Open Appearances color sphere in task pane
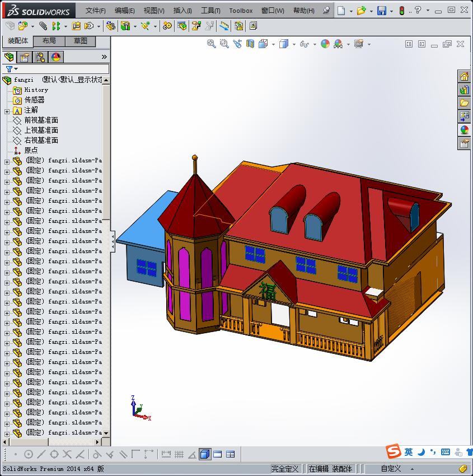Image resolution: width=473 pixels, height=476 pixels. (464, 129)
